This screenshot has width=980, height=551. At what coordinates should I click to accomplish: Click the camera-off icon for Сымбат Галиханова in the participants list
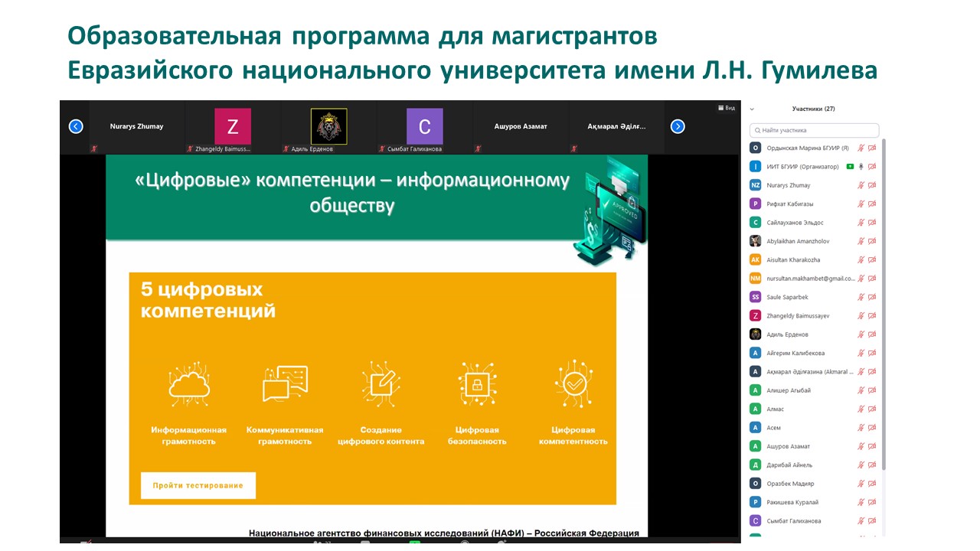tap(872, 521)
